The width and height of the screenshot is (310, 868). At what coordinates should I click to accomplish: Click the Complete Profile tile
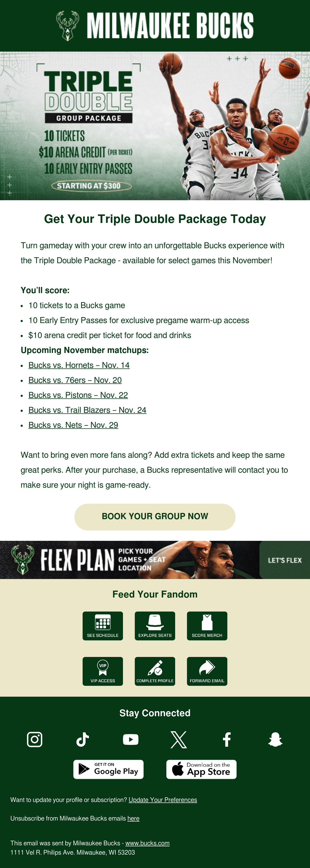[x=155, y=672]
